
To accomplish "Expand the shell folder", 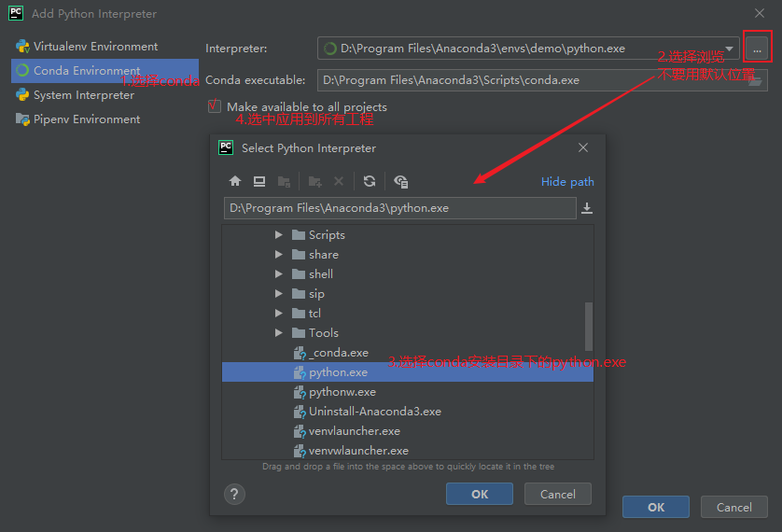I will coord(279,273).
